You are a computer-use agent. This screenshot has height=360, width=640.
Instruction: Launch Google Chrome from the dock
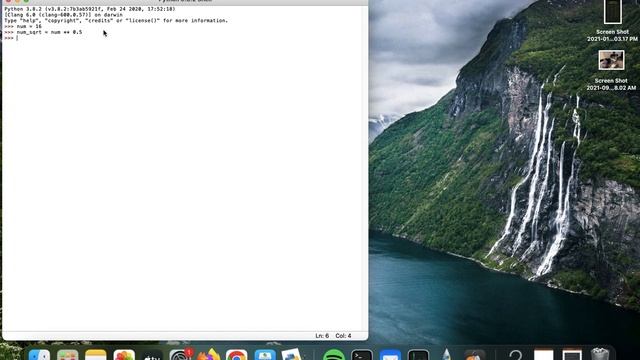(237, 355)
